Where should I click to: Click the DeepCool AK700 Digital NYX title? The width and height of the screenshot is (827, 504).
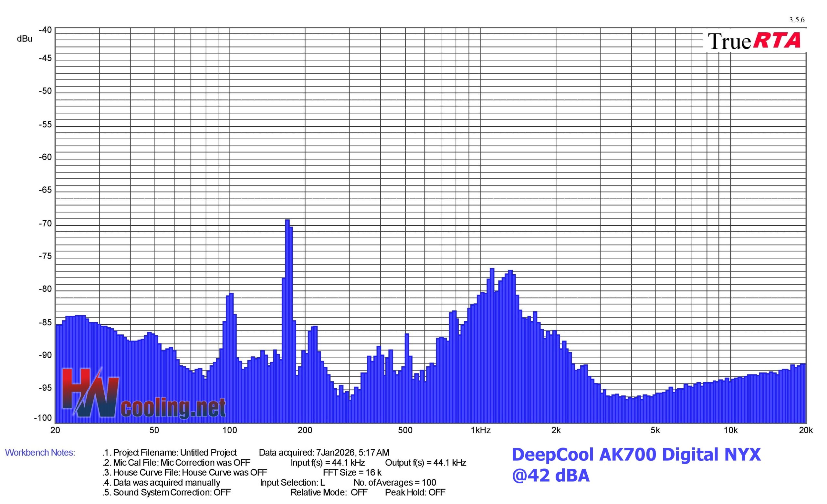point(636,455)
